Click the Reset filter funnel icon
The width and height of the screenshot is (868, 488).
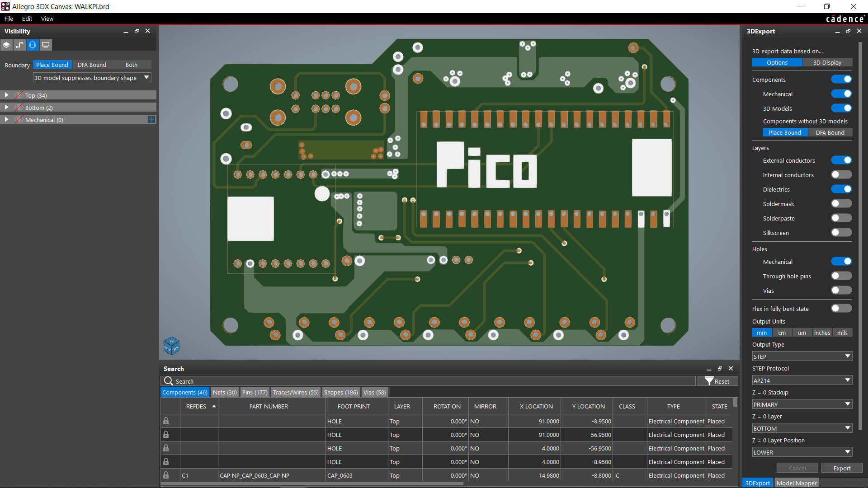coord(710,381)
